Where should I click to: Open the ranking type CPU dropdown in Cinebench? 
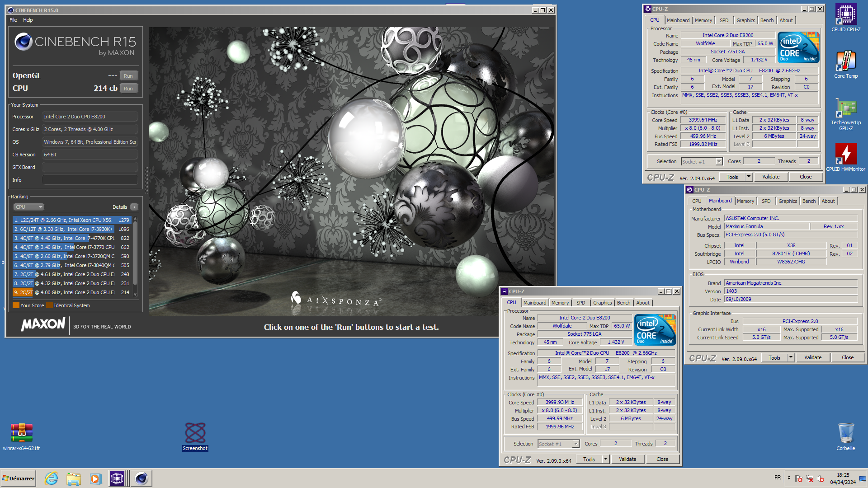coord(28,207)
